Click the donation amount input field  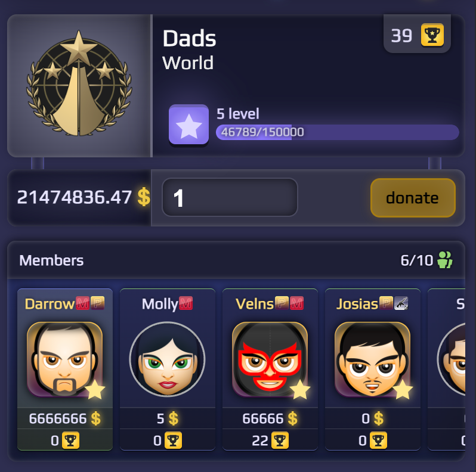pos(230,197)
